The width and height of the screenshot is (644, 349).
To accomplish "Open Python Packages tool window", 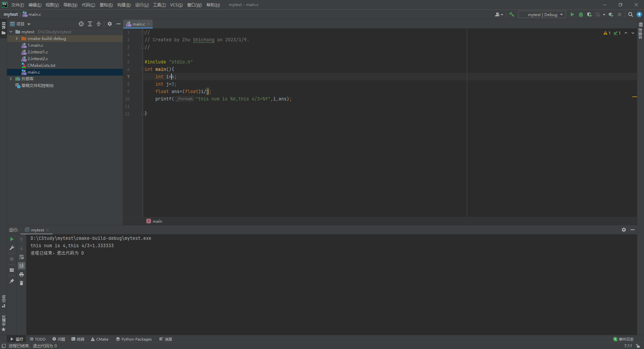I will click(x=134, y=339).
